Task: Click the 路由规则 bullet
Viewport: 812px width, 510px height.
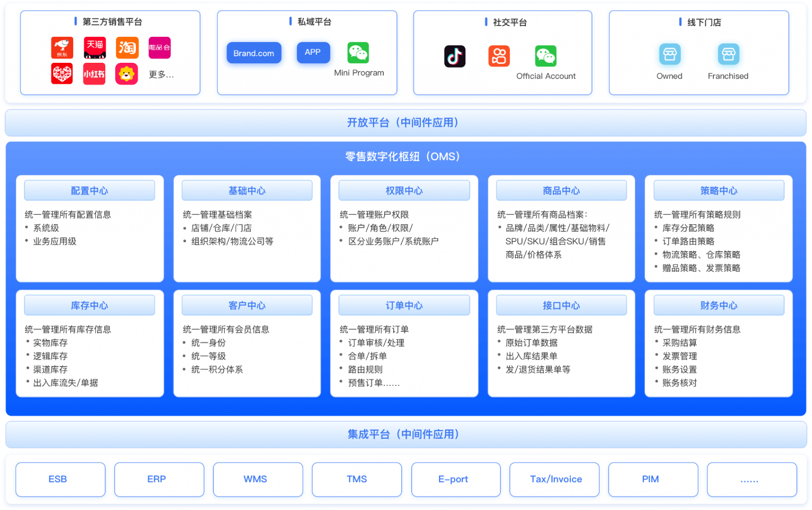Action: click(x=365, y=369)
